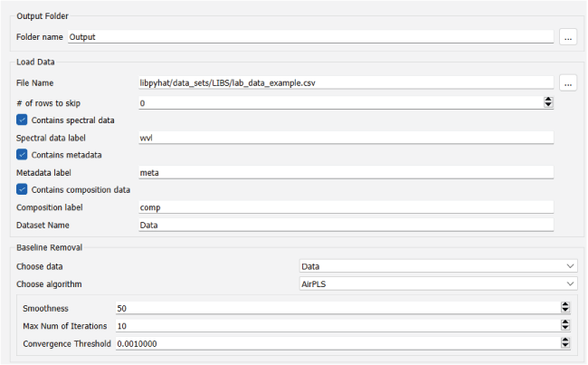The width and height of the screenshot is (588, 365).
Task: Decrease Max Num of Iterations value
Action: tap(565, 329)
